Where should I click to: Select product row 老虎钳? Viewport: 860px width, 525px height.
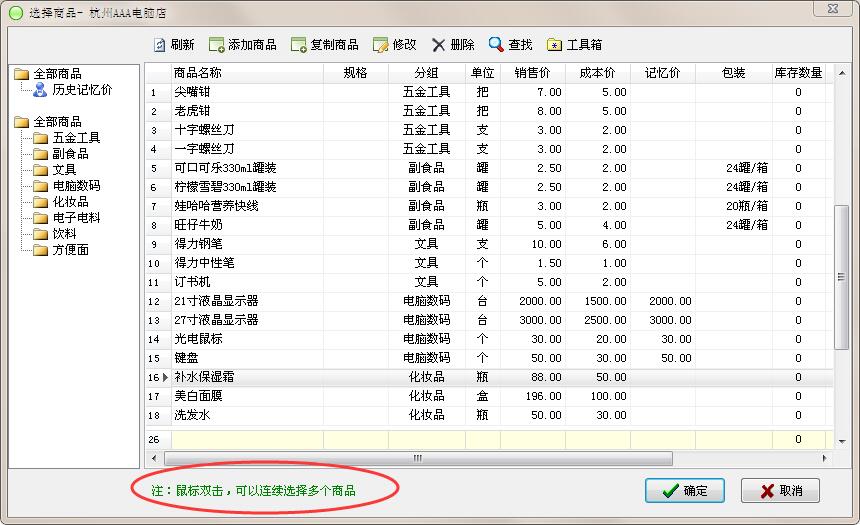point(489,111)
